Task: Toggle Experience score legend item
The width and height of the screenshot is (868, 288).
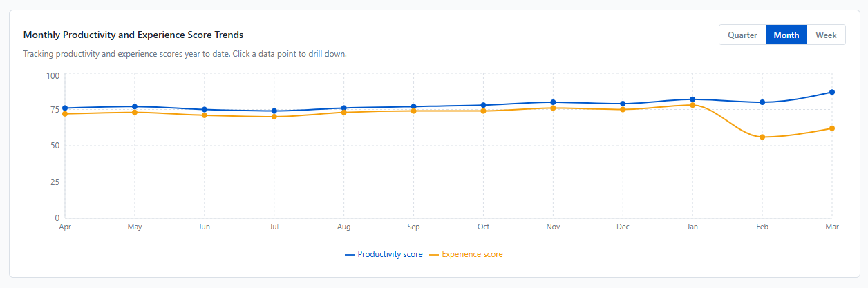Action: click(x=466, y=254)
